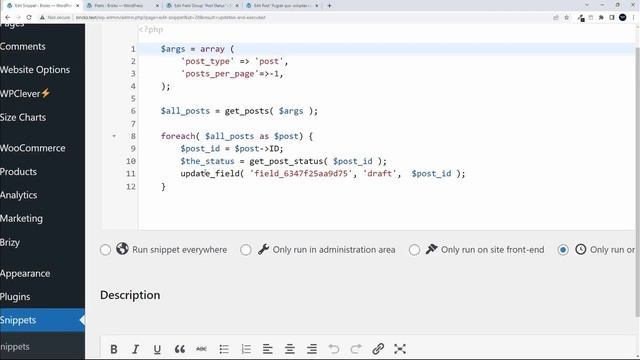Open WooCommerce menu
The height and width of the screenshot is (360, 640).
pyautogui.click(x=33, y=148)
